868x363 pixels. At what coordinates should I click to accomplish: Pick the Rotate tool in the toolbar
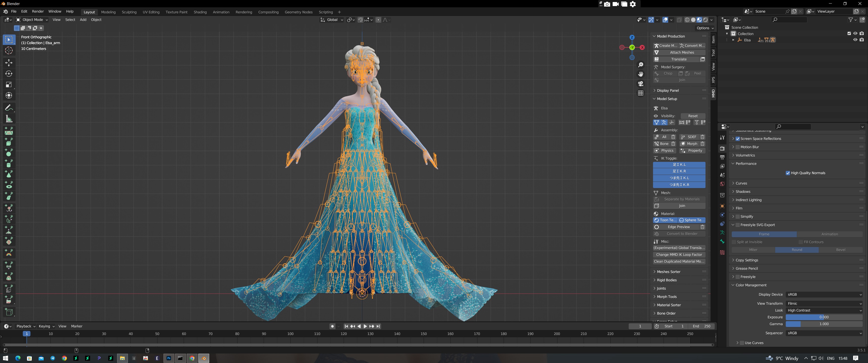tap(9, 74)
